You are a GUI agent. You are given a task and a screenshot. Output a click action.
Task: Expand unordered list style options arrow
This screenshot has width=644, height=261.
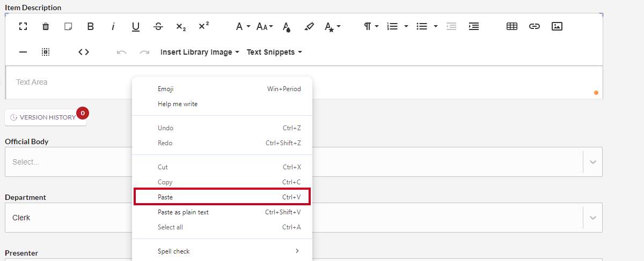click(x=436, y=26)
